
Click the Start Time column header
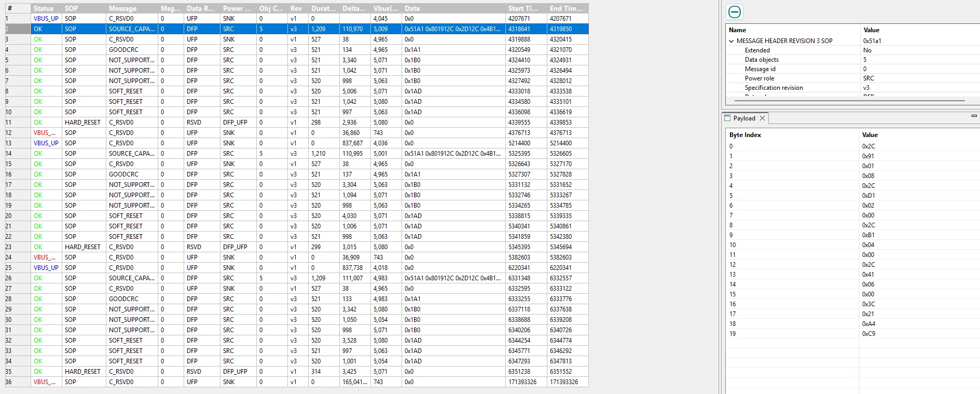click(x=526, y=8)
